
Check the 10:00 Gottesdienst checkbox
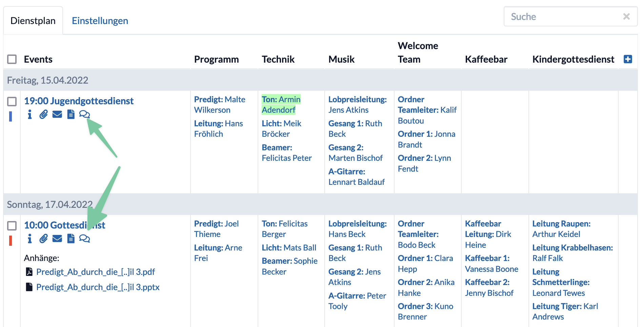(x=12, y=225)
